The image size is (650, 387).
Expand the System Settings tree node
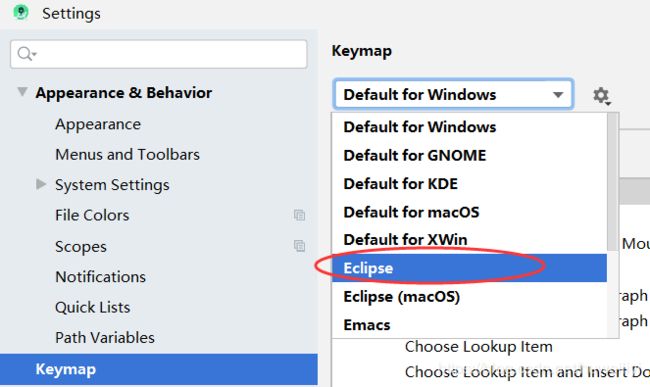coord(41,184)
